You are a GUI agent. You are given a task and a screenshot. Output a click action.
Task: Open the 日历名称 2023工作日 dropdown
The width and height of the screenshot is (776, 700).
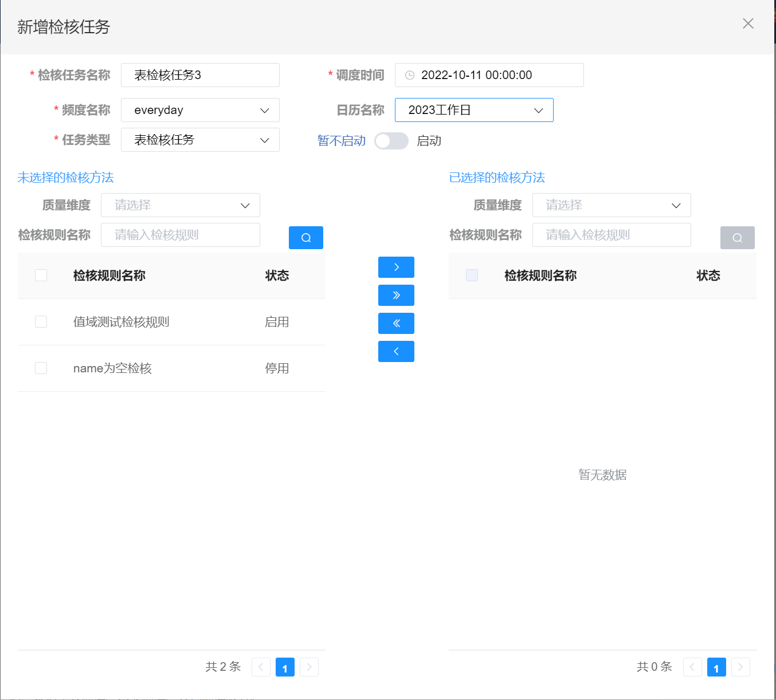click(x=474, y=110)
